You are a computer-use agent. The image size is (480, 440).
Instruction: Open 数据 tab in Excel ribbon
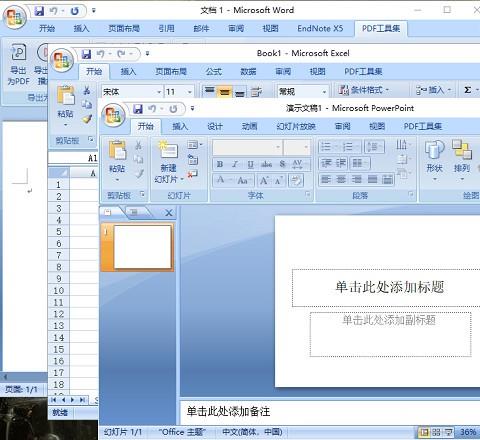point(248,72)
